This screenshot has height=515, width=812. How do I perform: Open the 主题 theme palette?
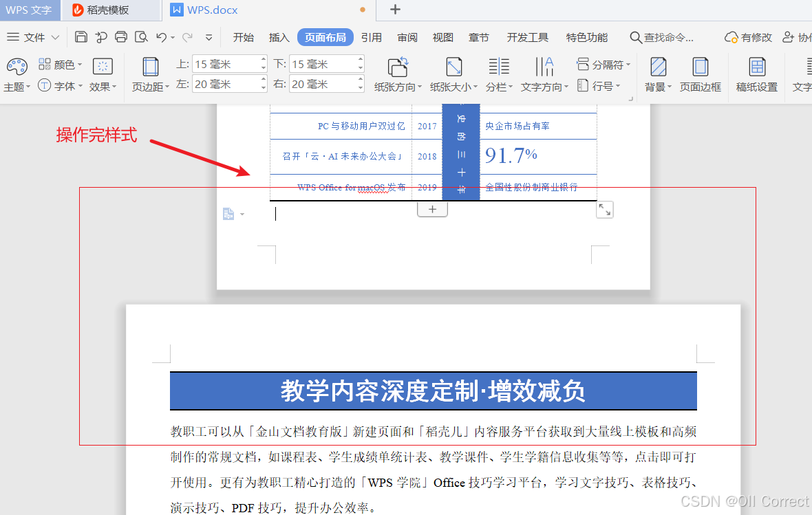17,74
